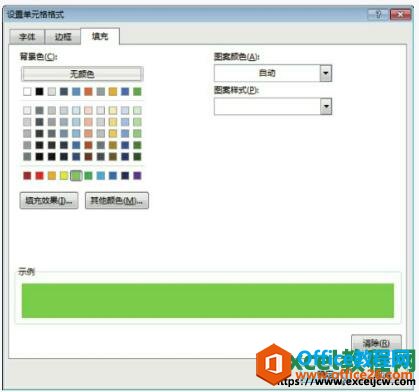
Task: Choose dark red in standard colors row
Action: 27,175
